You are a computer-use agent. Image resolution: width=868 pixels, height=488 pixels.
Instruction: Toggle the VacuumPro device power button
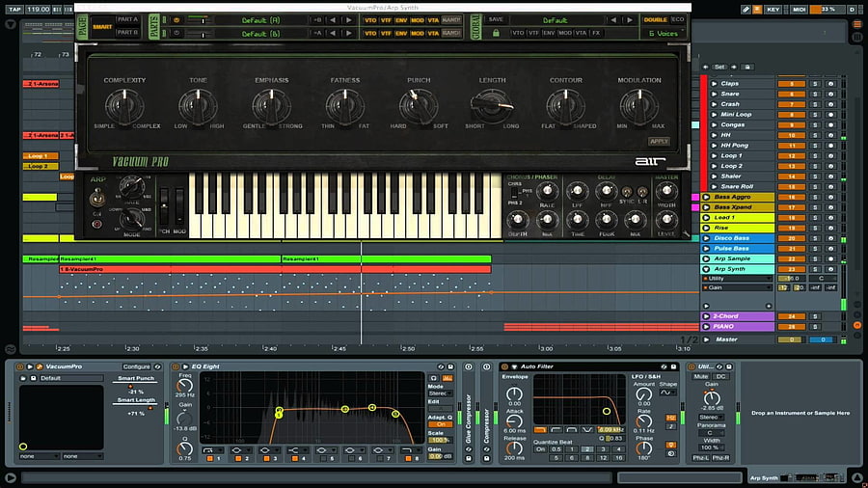pos(20,366)
